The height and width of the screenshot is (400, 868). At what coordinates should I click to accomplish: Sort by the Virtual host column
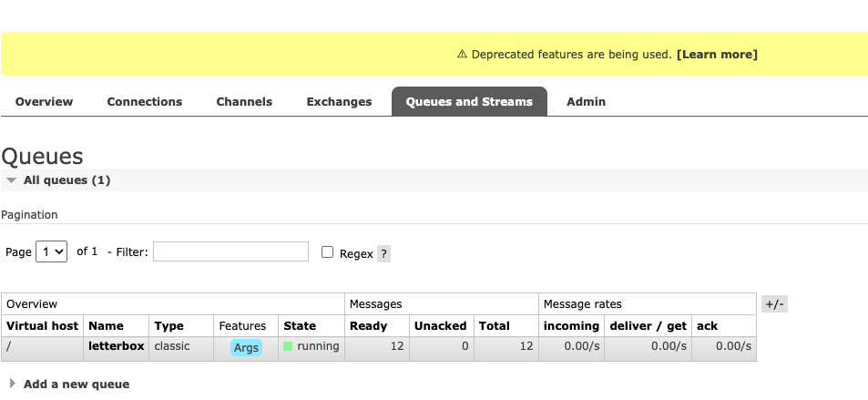point(42,326)
